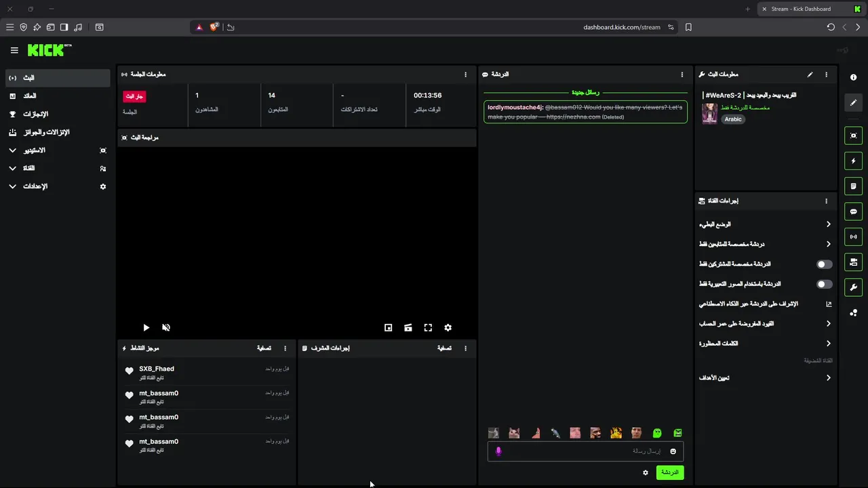Click deleted message from lordlymoustache4j
The height and width of the screenshot is (488, 868).
pos(585,113)
